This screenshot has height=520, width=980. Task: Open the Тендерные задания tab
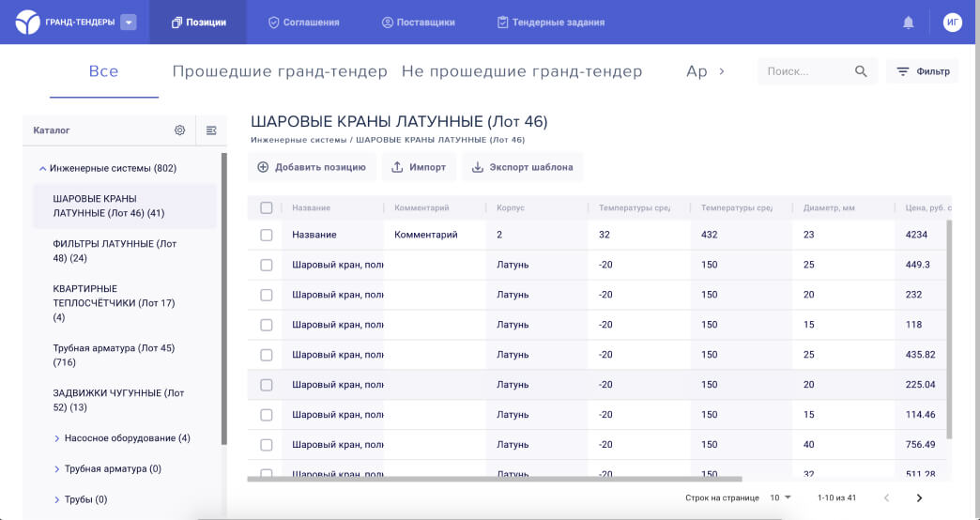coord(551,22)
